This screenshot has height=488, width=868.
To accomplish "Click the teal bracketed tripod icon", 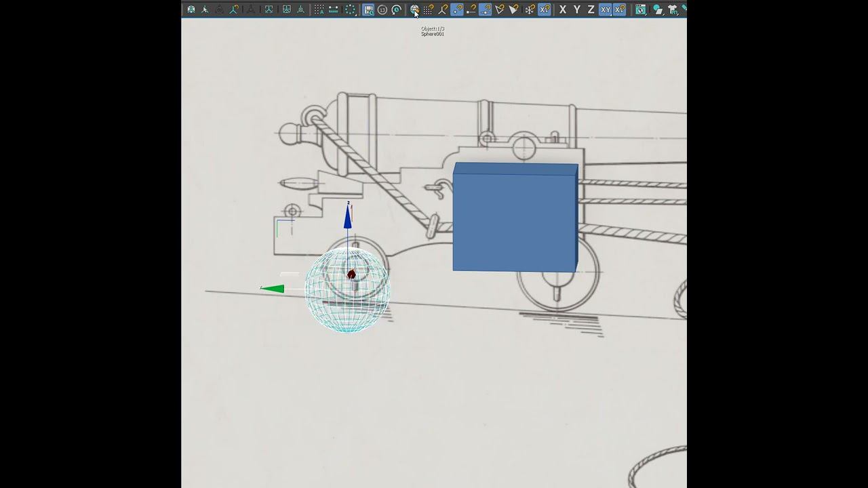I will click(269, 9).
